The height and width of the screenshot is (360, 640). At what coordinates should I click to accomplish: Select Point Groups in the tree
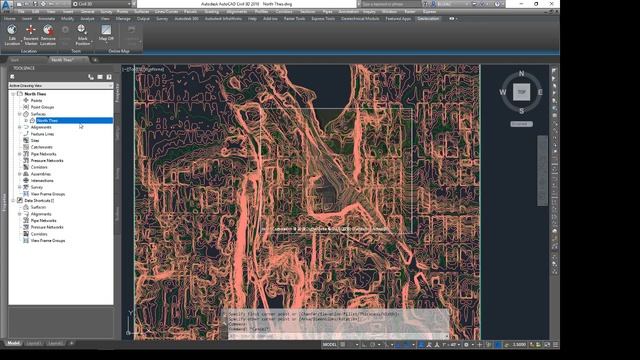(x=42, y=107)
